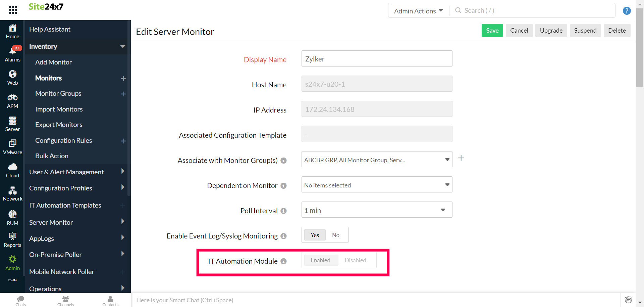Open the Dependent on Monitor dropdown
The image size is (644, 307).
[x=377, y=185]
